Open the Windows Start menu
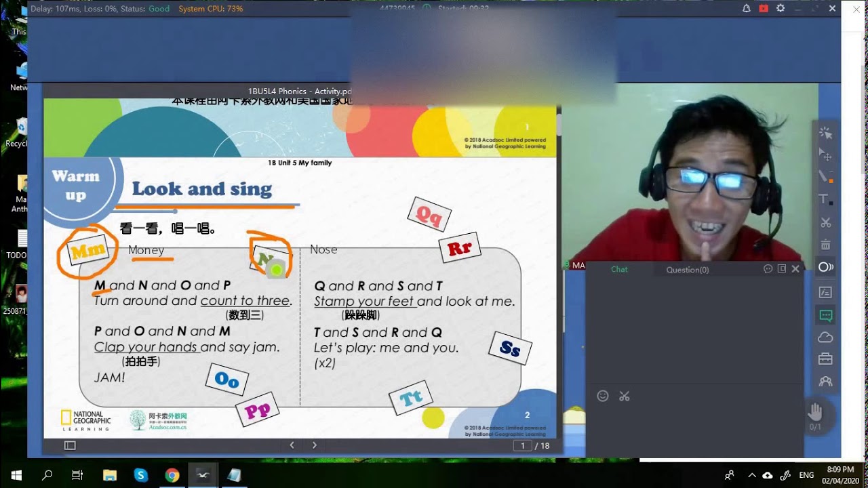868x488 pixels. click(16, 475)
